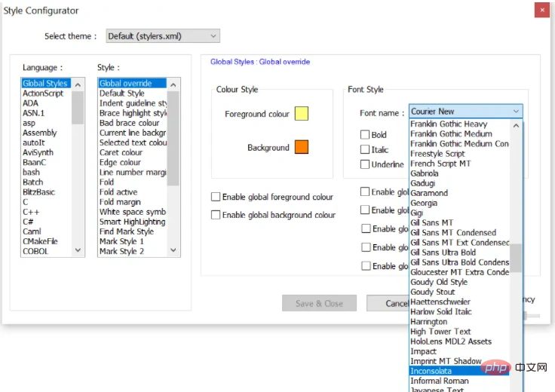Enable global background colour checkbox
Screen dimensions: 555x392
[x=216, y=215]
